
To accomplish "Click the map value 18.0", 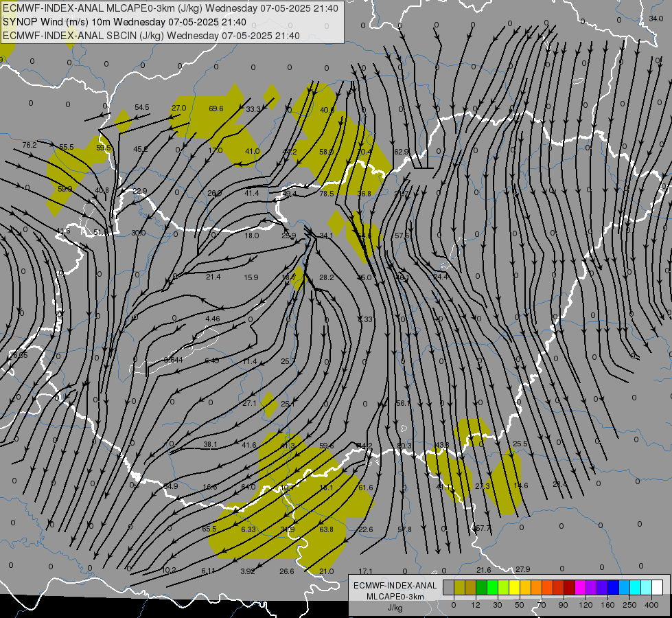I will point(252,236).
